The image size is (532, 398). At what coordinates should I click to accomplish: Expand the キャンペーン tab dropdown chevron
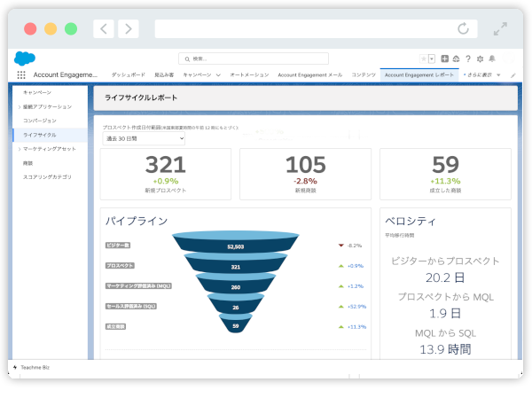coord(218,75)
